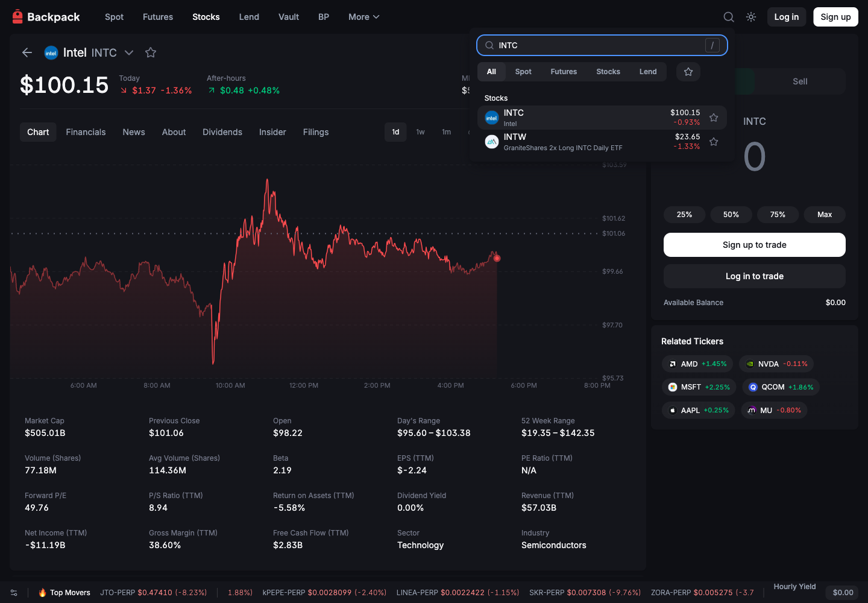This screenshot has width=868, height=603.
Task: Expand the Intel INTC ticker dropdown chevron
Action: click(x=129, y=52)
